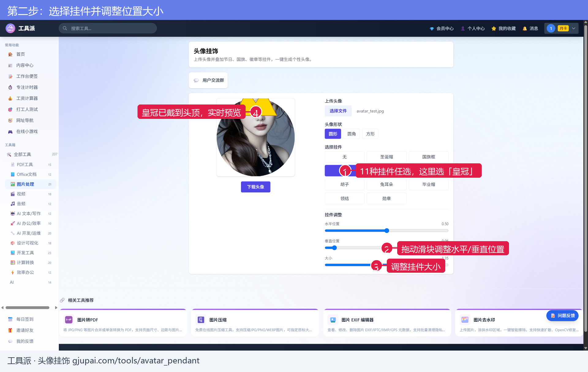Click the 个人中心 user icon
Screen dimensions: 588x372
463,28
